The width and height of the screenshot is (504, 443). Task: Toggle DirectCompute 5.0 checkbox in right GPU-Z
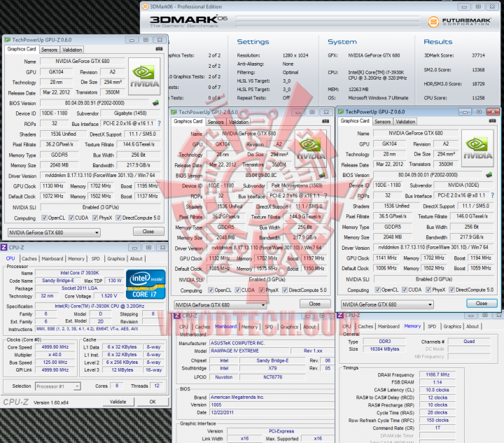pos(452,290)
